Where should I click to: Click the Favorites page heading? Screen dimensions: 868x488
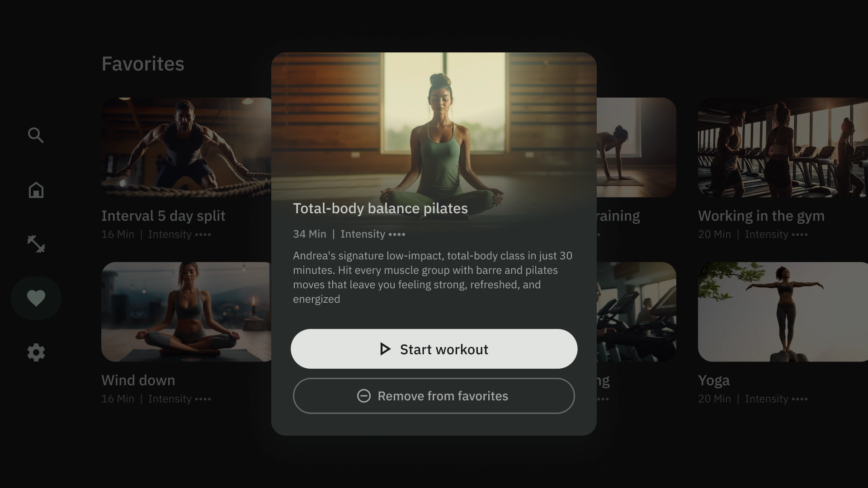(x=143, y=64)
